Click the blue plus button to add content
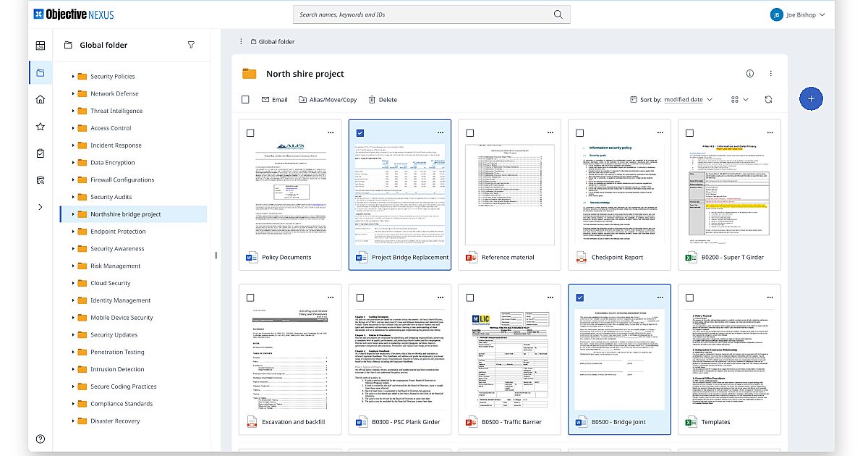This screenshot has height=456, width=868. (x=811, y=98)
